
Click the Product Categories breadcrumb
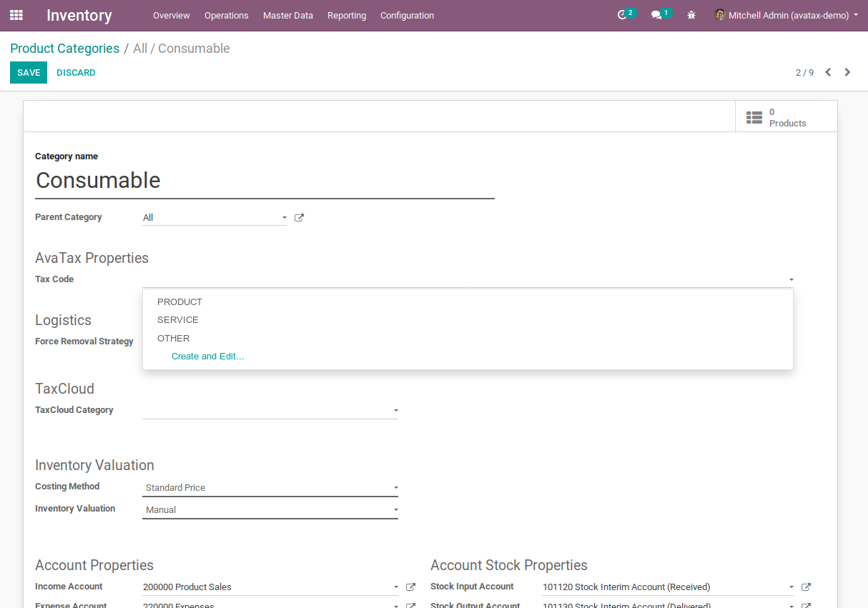[64, 49]
